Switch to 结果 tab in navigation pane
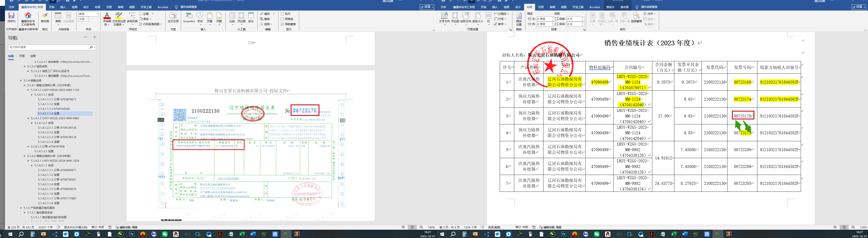This screenshot has height=238, width=868. coord(33,56)
